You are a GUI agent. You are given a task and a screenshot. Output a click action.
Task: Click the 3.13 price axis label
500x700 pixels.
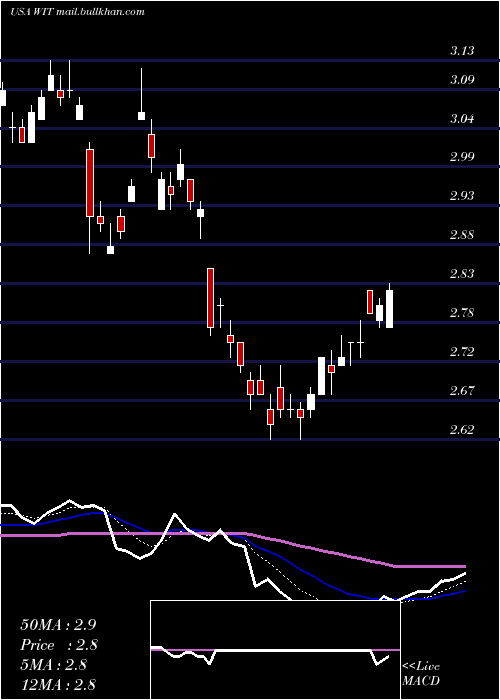point(462,51)
